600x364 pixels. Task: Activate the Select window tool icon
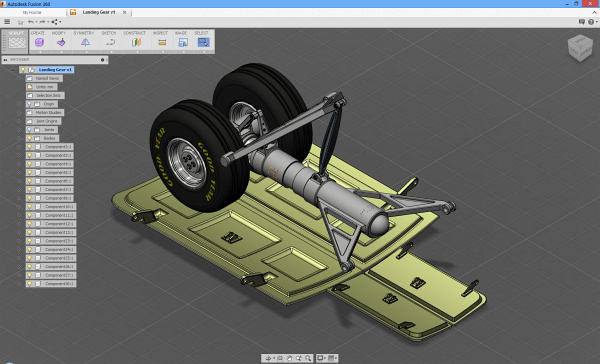pos(203,42)
